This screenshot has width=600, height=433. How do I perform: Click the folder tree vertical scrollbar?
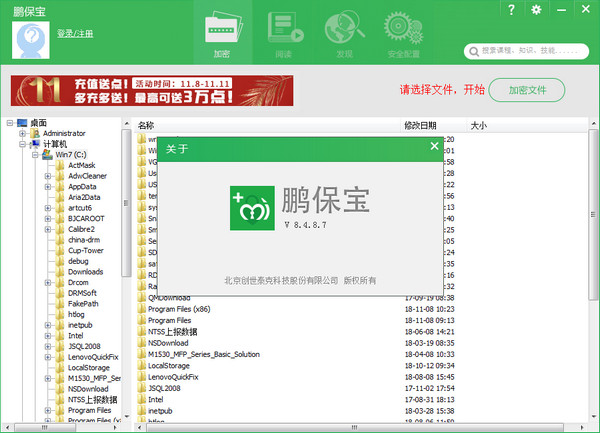(125, 200)
